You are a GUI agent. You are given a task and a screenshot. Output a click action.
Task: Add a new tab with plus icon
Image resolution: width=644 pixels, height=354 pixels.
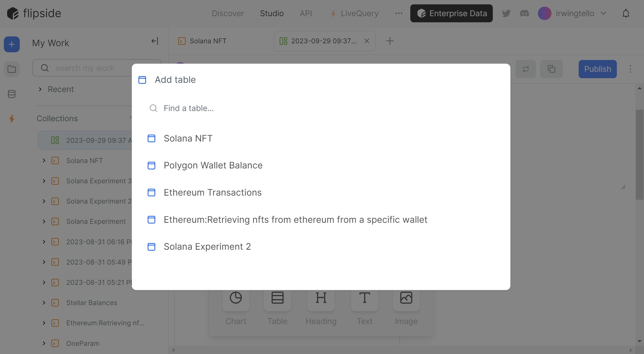390,41
